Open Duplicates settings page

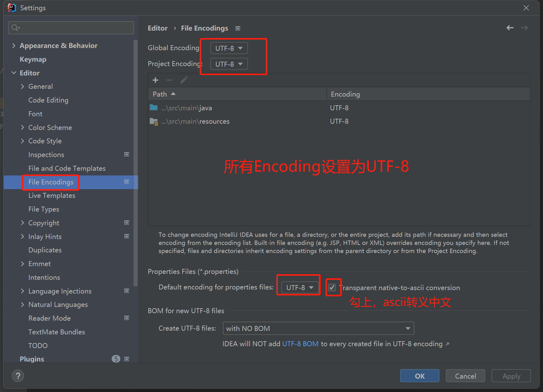click(45, 250)
